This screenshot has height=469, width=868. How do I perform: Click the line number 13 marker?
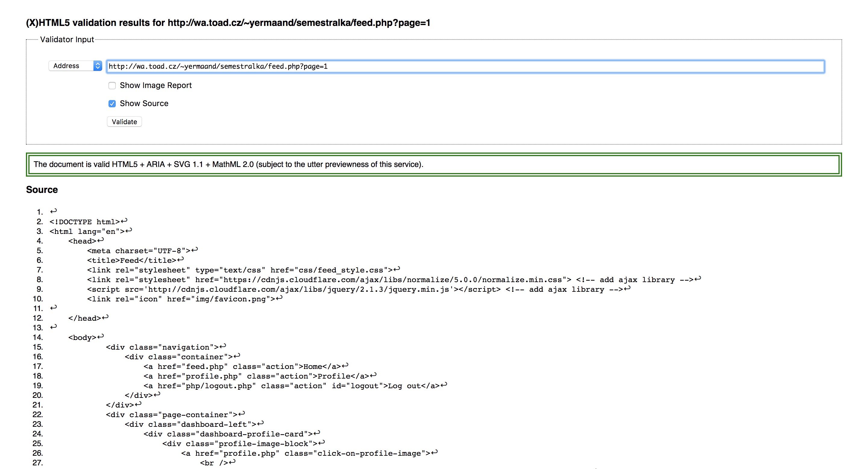pyautogui.click(x=38, y=328)
